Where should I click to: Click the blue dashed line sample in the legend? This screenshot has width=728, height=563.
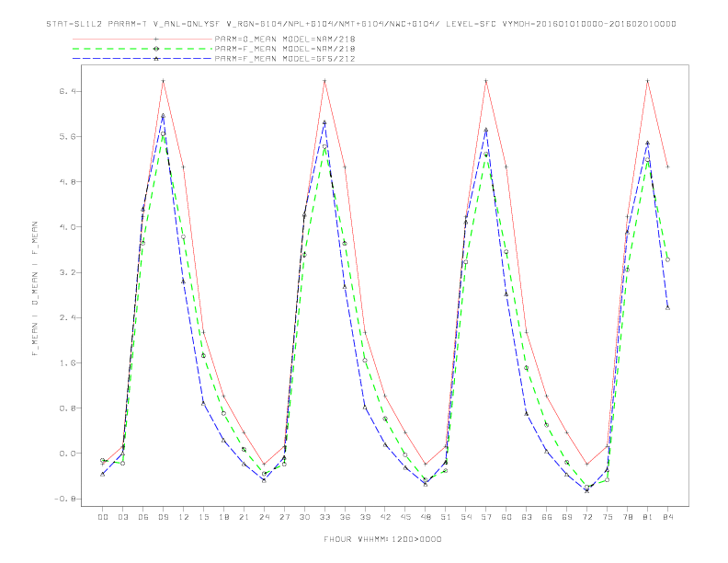point(142,59)
